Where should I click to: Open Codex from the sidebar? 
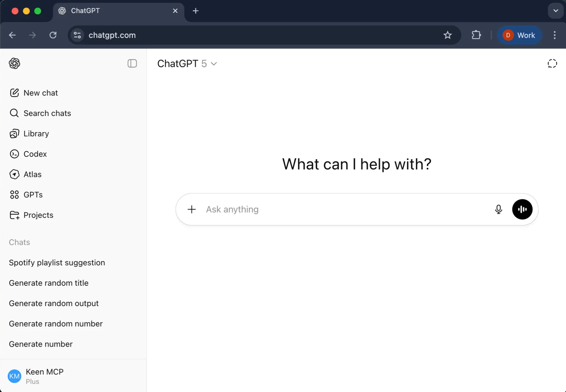35,154
